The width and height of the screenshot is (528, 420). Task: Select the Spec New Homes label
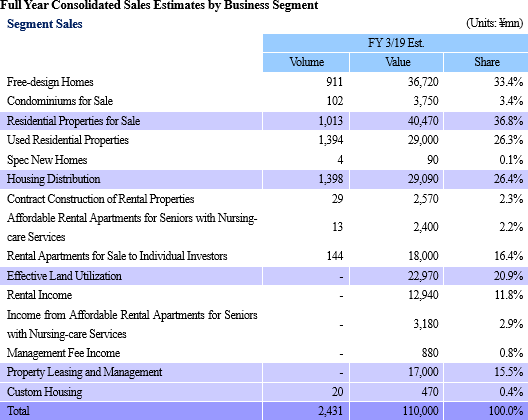point(47,160)
